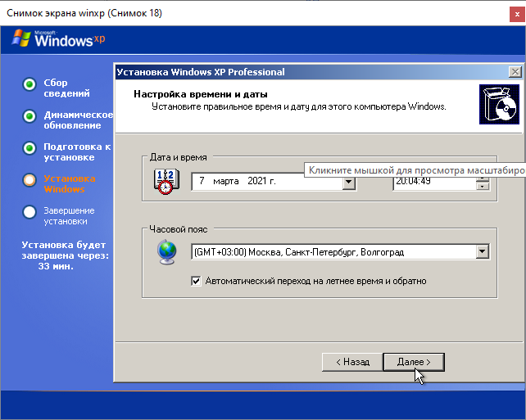Decrease the time with the down spinner arrow
Viewport: 526px width, 420px height.
[x=483, y=186]
